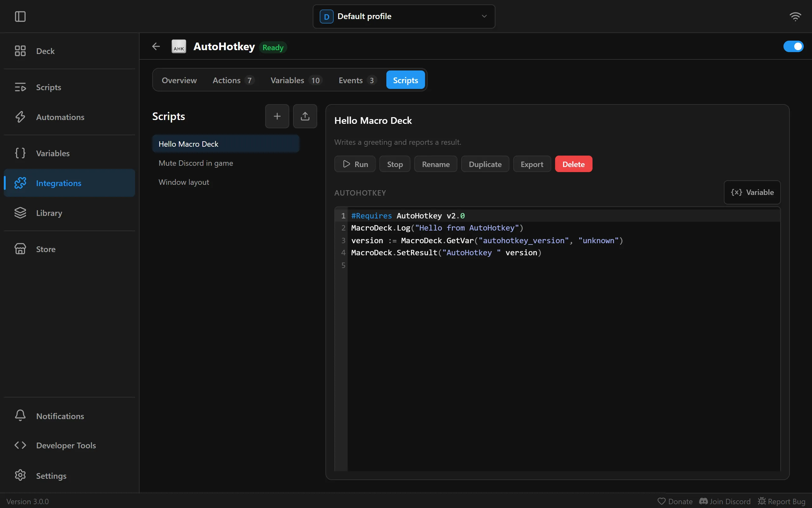Toggle the AutoHotkey integration switch
The width and height of the screenshot is (812, 508).
793,46
